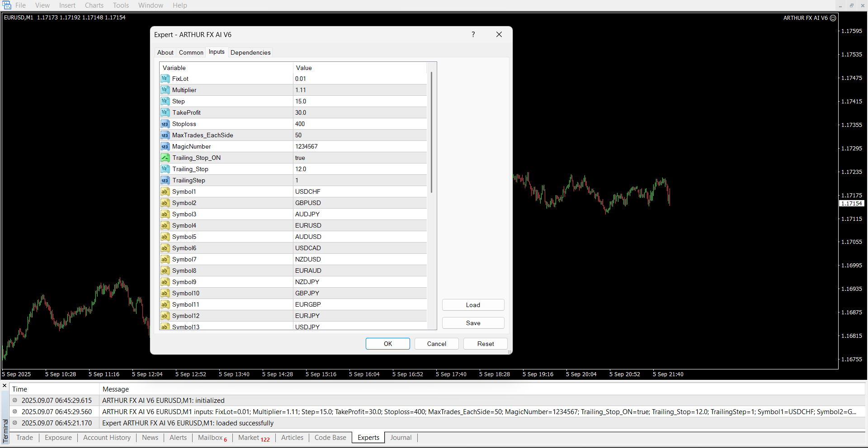Click the Symbol1 string type icon

[x=165, y=191]
